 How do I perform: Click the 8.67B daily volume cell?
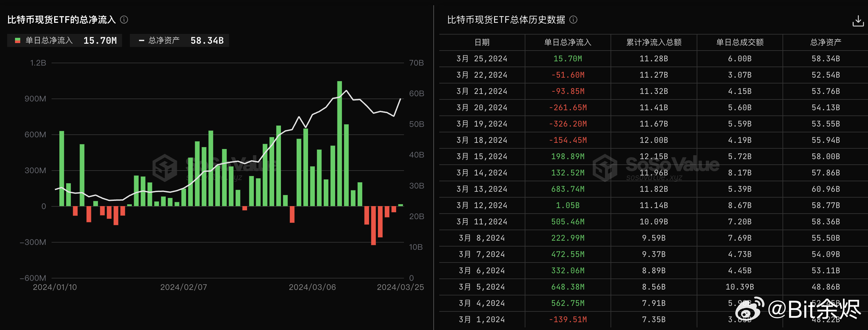tap(740, 206)
